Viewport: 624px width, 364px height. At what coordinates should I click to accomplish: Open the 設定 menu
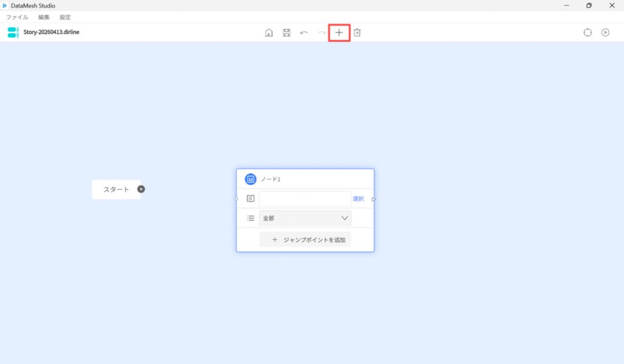[x=65, y=17]
